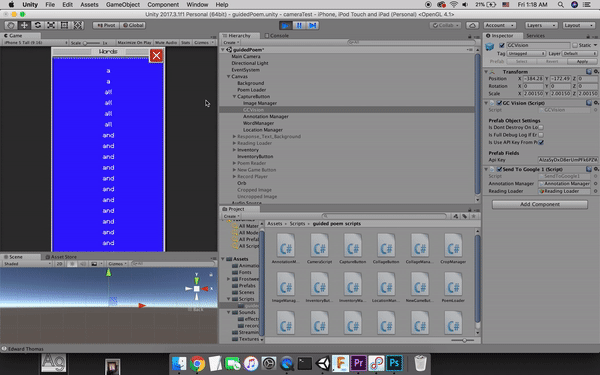600x375 pixels.
Task: Open Photoshop in the Dock
Action: click(x=394, y=363)
